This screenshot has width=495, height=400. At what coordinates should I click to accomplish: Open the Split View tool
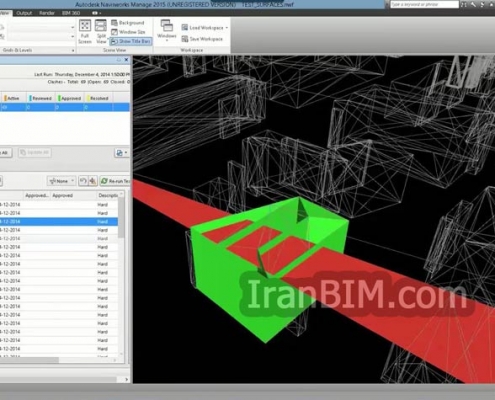click(101, 32)
